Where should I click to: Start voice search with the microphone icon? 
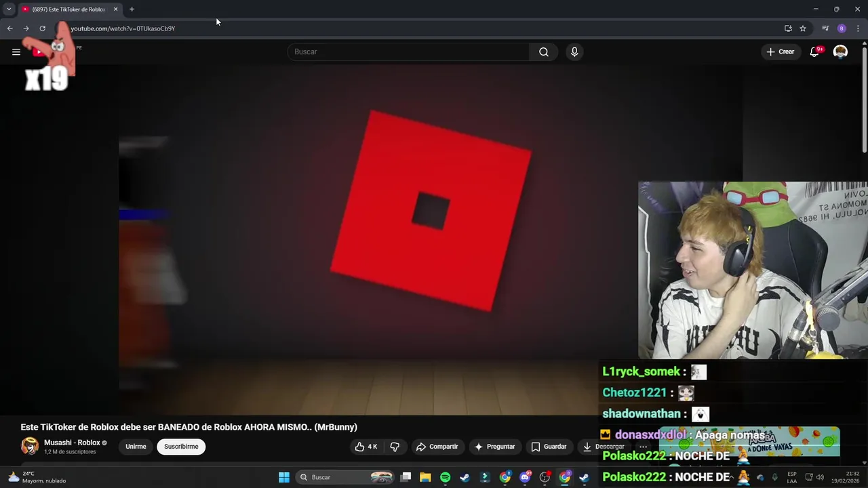pos(574,52)
